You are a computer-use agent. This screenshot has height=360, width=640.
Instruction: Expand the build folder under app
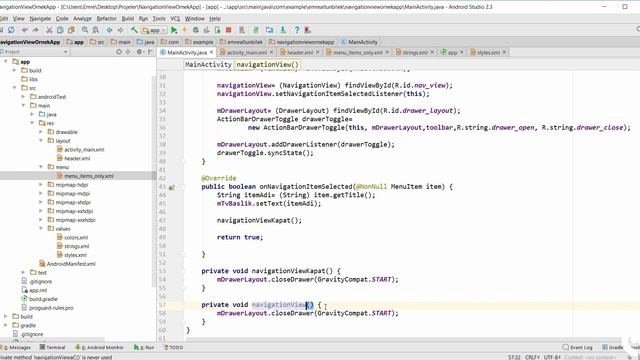click(15, 70)
